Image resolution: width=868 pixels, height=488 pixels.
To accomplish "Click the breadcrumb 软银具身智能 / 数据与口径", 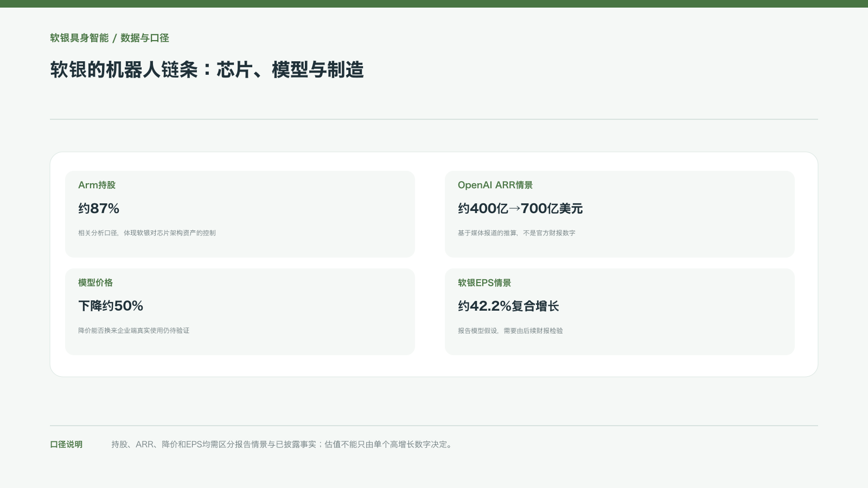I will pyautogui.click(x=110, y=38).
